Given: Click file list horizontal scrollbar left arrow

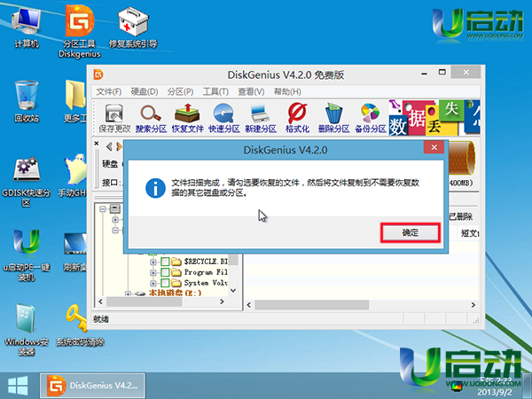Looking at the screenshot, I should [x=249, y=305].
